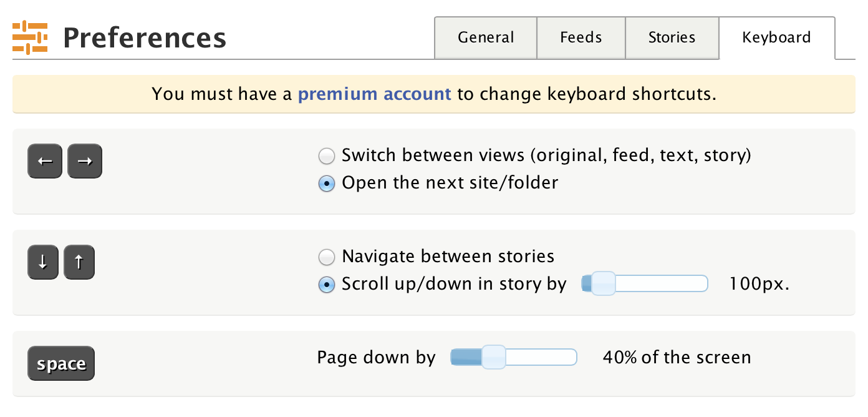Select the Keyboard tab
This screenshot has height=417, width=868.
776,38
